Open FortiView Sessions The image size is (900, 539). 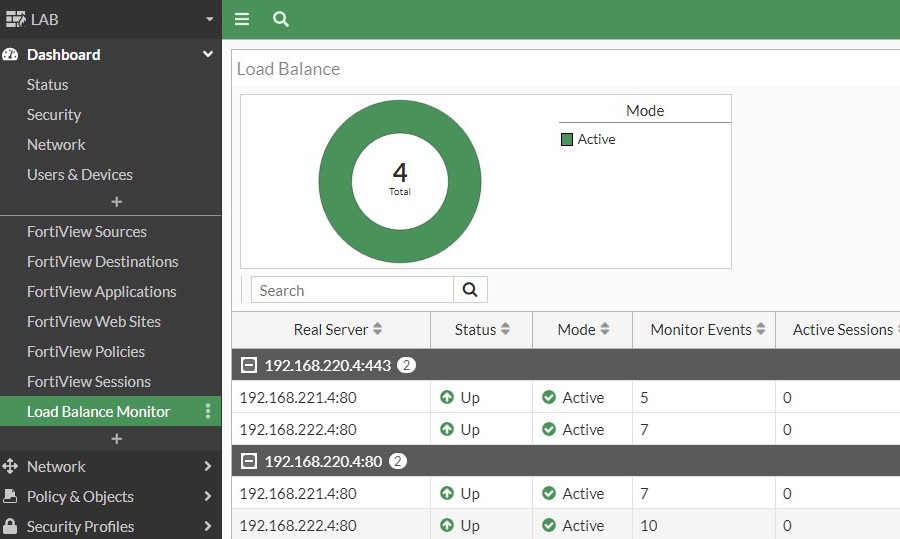coord(88,381)
